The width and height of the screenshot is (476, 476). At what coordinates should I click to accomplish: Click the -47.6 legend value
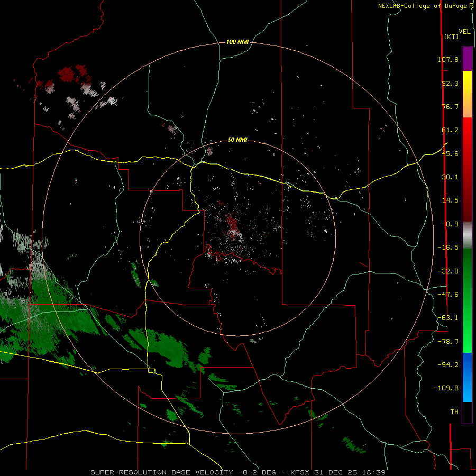click(448, 295)
